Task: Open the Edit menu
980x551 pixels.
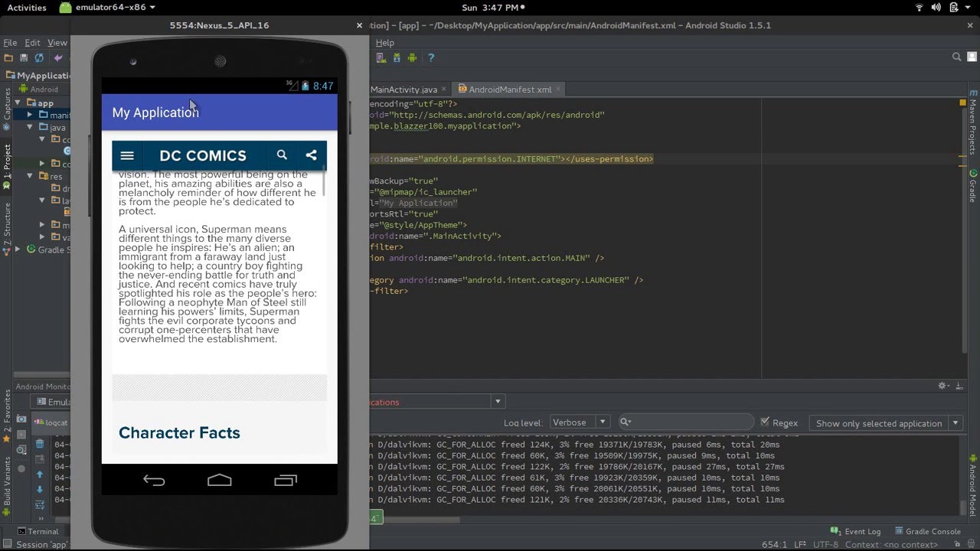Action: [x=32, y=43]
